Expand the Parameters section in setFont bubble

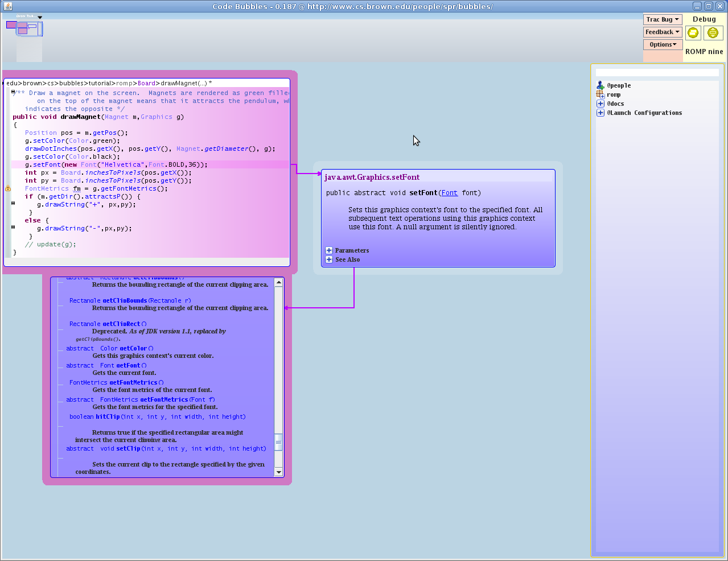(x=329, y=250)
